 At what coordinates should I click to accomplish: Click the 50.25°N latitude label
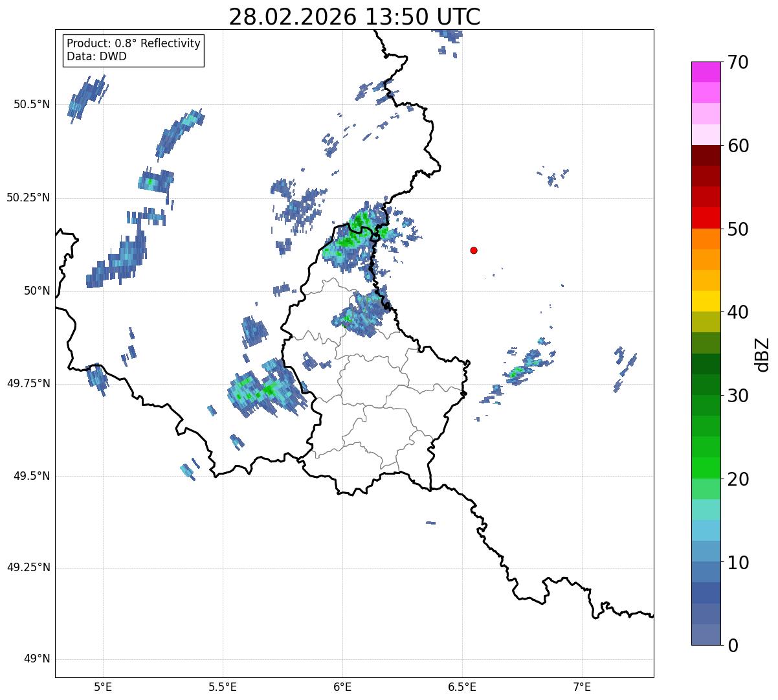pyautogui.click(x=28, y=198)
